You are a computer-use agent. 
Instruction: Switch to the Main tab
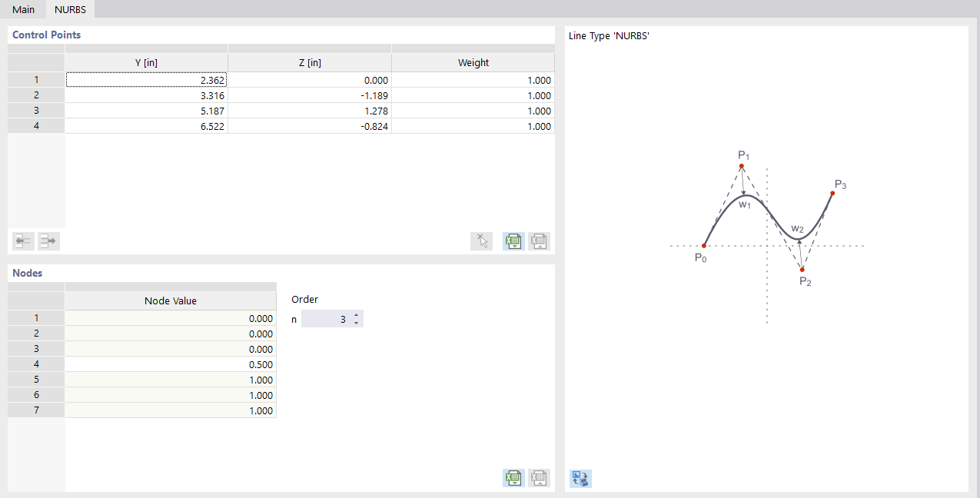click(x=22, y=9)
